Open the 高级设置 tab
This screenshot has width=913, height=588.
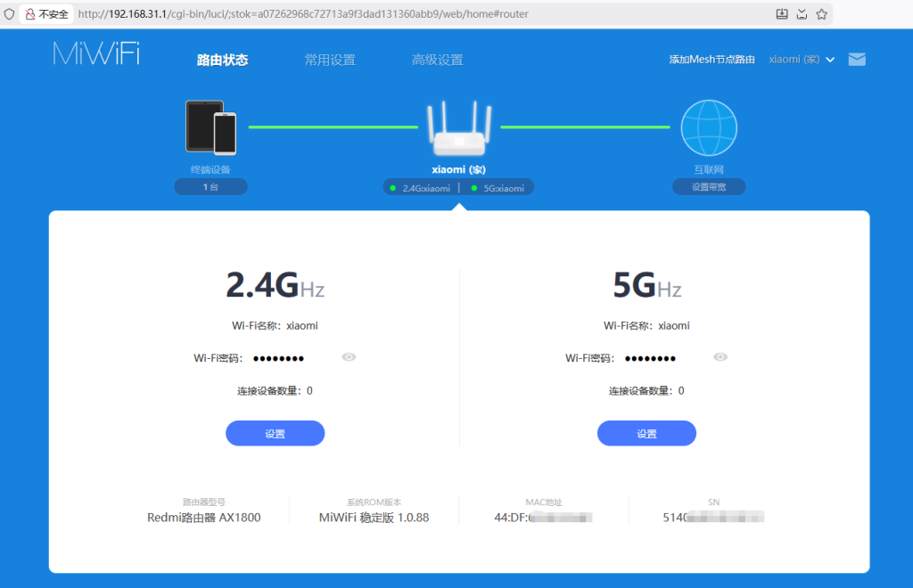pyautogui.click(x=437, y=60)
